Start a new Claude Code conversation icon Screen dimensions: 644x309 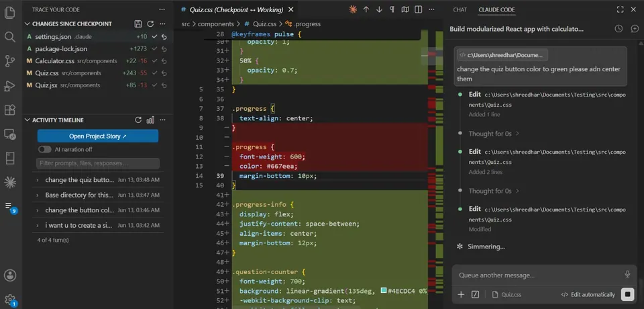click(x=635, y=29)
